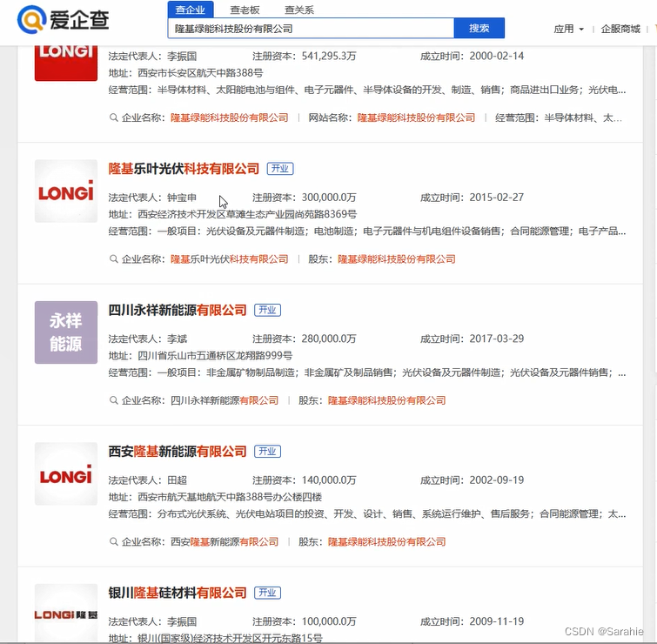Switch to the 查老板 tab

[245, 10]
